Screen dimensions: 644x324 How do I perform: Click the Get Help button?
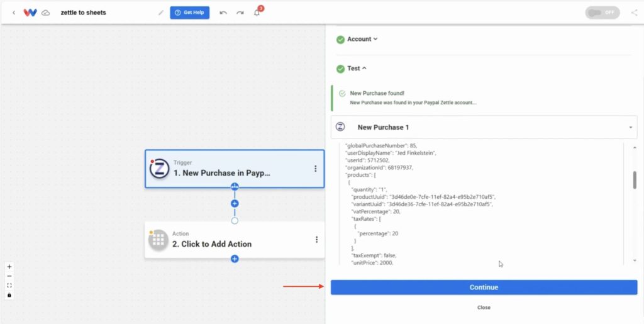click(x=190, y=13)
